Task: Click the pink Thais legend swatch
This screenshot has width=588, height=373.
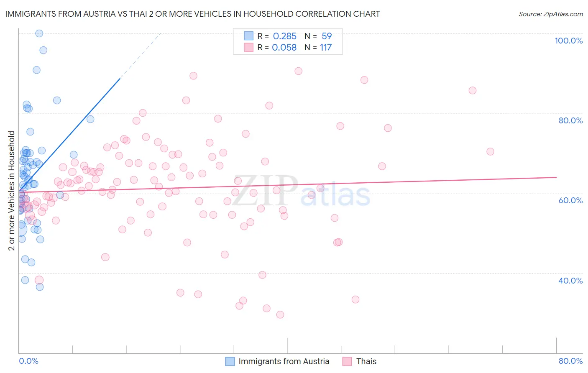Action: (x=347, y=361)
